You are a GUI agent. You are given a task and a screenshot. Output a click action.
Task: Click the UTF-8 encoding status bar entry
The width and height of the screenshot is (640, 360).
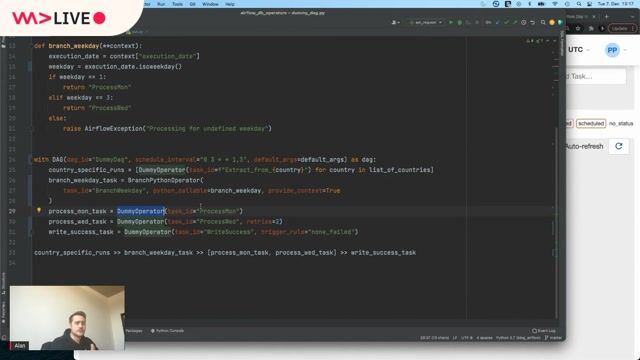pyautogui.click(x=467, y=338)
